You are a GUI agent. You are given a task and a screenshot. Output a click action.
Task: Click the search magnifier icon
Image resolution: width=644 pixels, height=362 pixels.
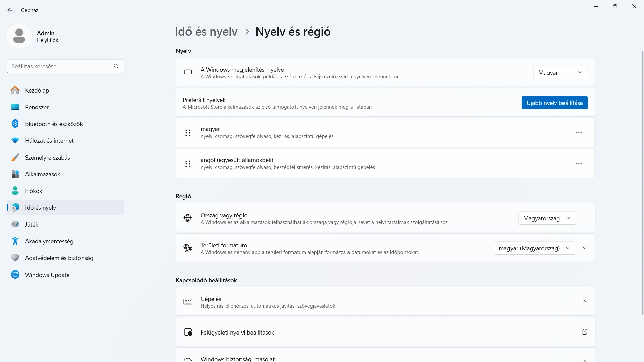tap(116, 66)
